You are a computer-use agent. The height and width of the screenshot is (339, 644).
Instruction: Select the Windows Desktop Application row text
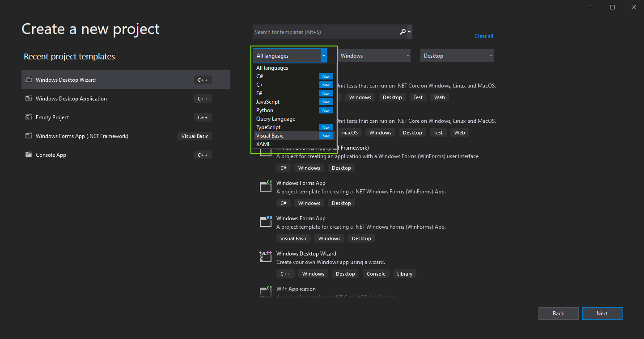click(71, 99)
